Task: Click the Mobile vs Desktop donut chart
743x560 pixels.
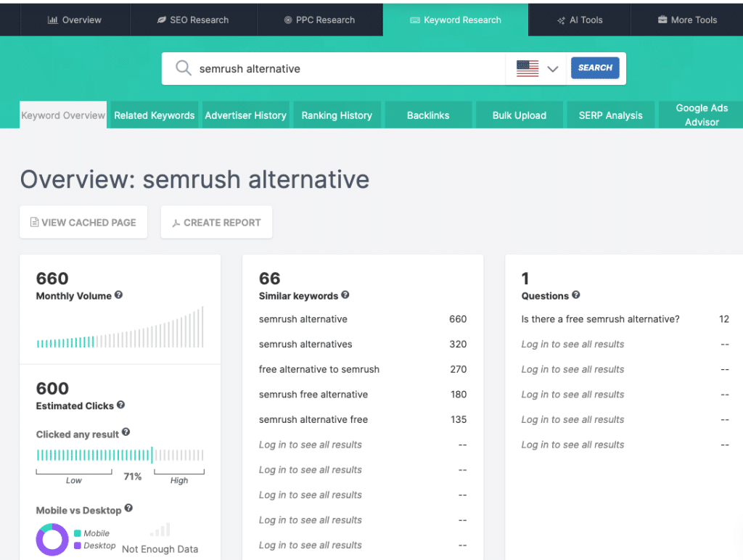Action: coord(52,539)
